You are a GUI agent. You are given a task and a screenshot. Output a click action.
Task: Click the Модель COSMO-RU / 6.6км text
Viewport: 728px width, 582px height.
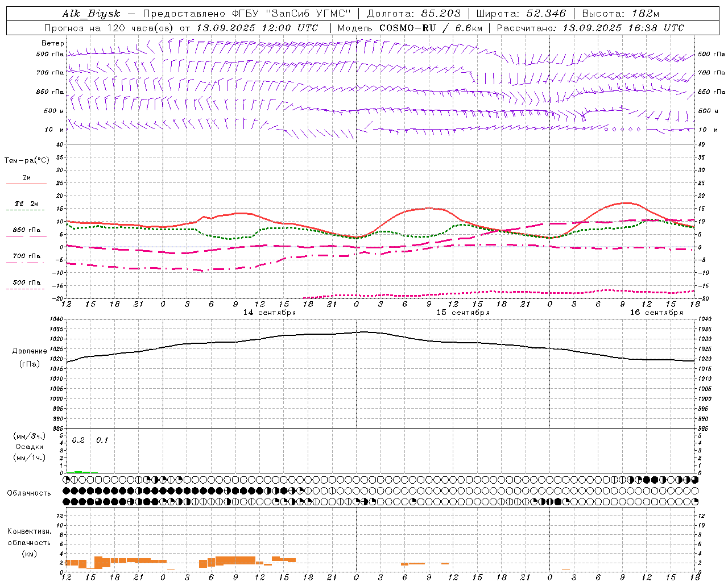tap(410, 28)
